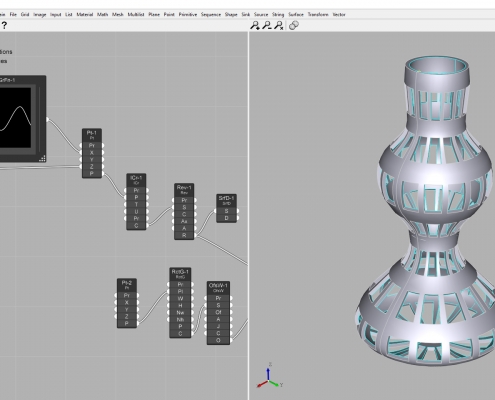Select the ICr-1 node header
Image resolution: width=495 pixels, height=400 pixels.
pyautogui.click(x=136, y=180)
